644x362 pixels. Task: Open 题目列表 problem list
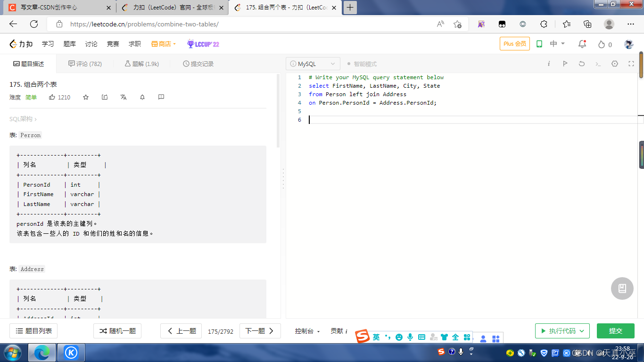click(x=33, y=331)
